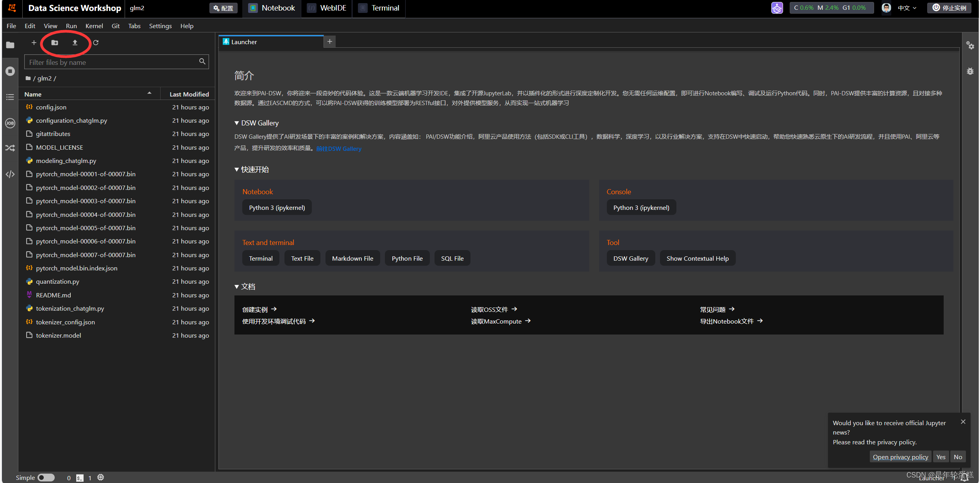
Task: Select config.json in file list
Action: tap(117, 107)
